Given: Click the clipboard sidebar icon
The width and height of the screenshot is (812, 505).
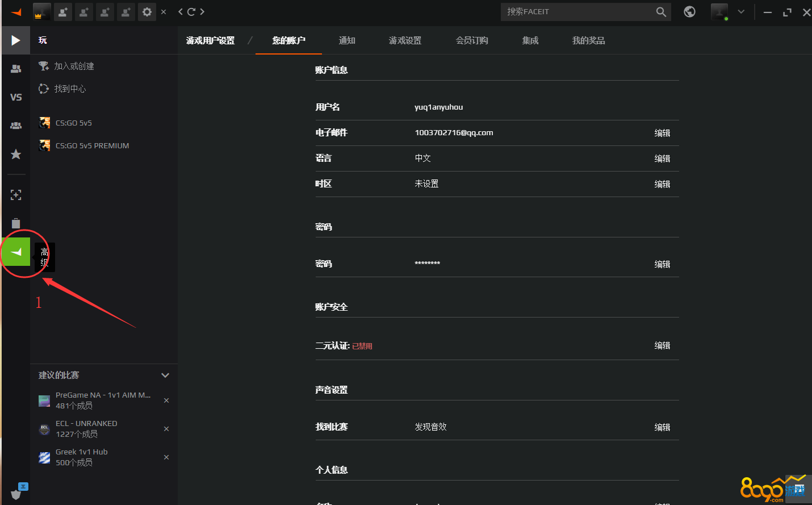Looking at the screenshot, I should 16,223.
